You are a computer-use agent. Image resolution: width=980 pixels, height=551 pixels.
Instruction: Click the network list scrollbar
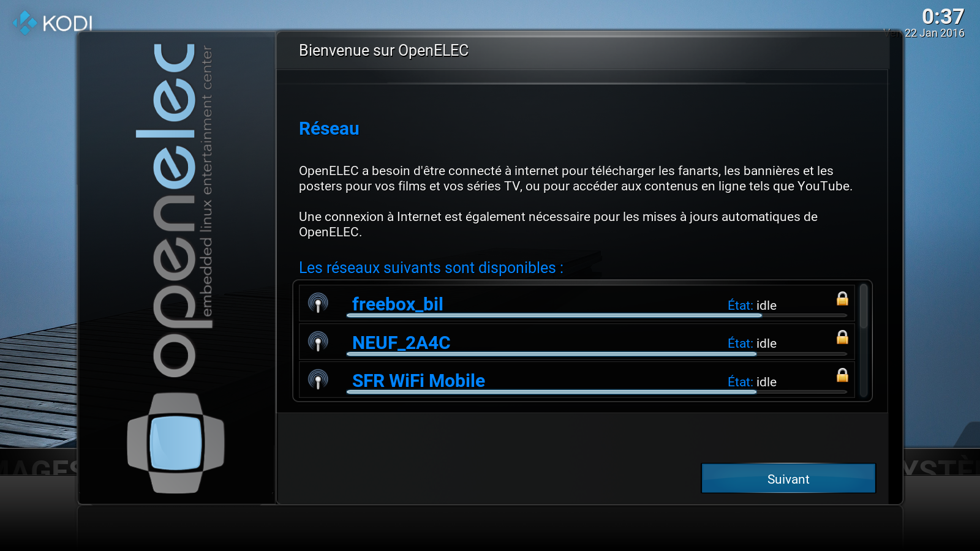tap(864, 340)
